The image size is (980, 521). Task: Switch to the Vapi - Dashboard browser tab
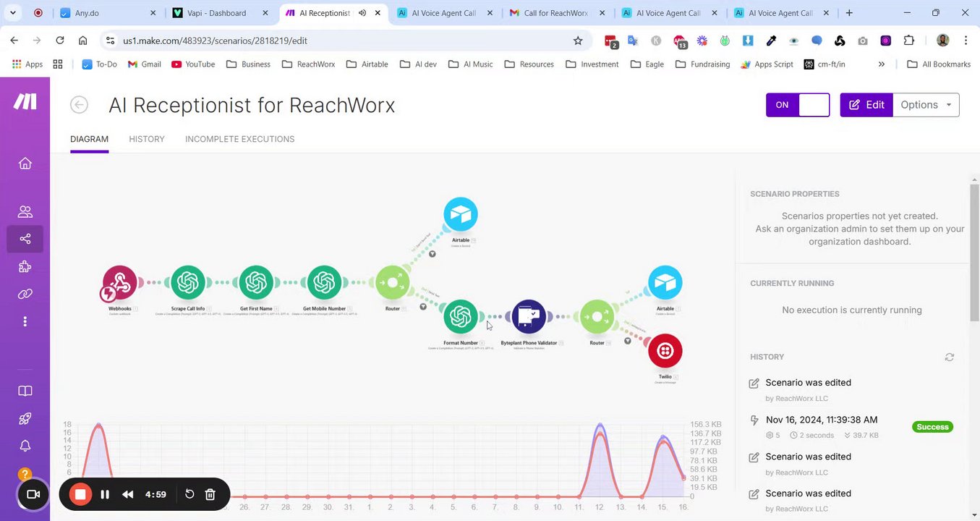220,13
